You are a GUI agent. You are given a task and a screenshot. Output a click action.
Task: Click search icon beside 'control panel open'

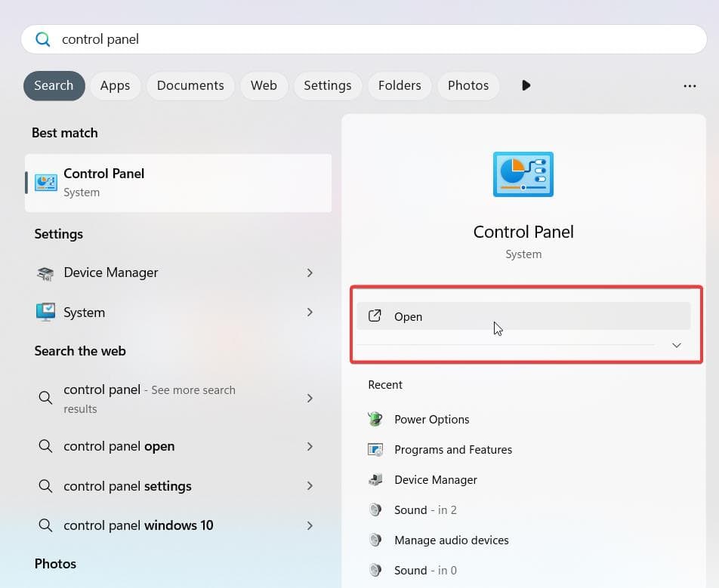tap(45, 446)
